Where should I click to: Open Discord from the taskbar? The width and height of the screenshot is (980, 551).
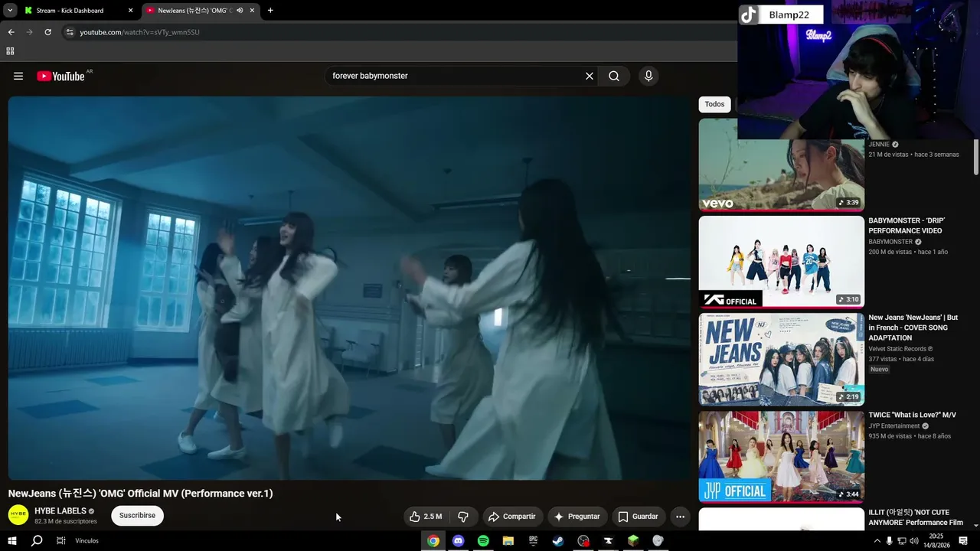[x=458, y=541]
